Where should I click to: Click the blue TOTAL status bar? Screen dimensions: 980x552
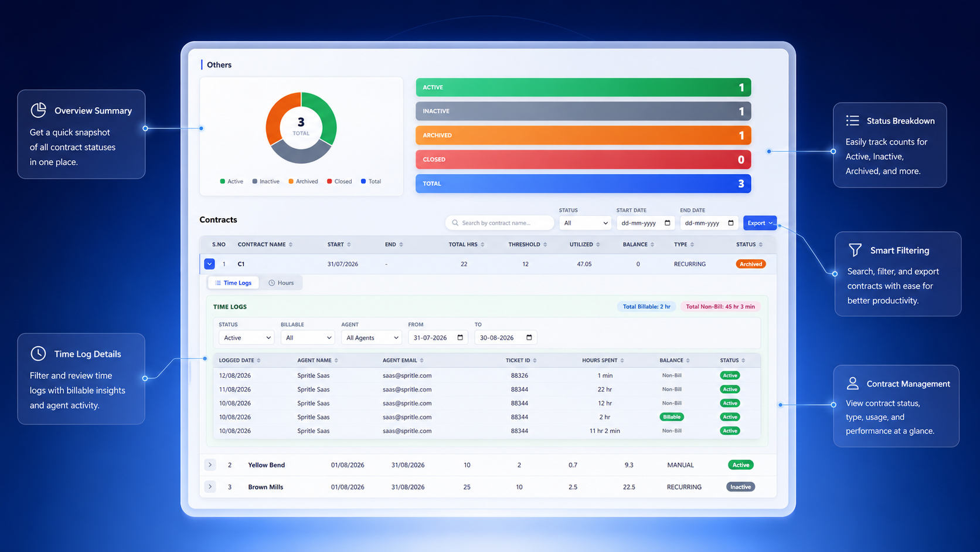[583, 184]
